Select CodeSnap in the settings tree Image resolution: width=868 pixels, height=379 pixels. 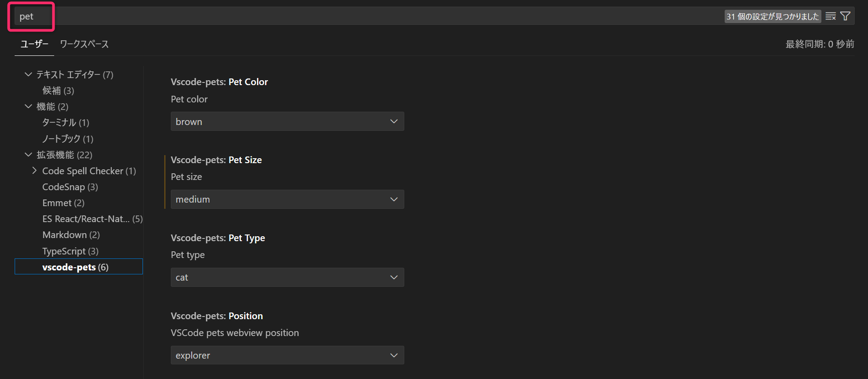click(x=70, y=187)
